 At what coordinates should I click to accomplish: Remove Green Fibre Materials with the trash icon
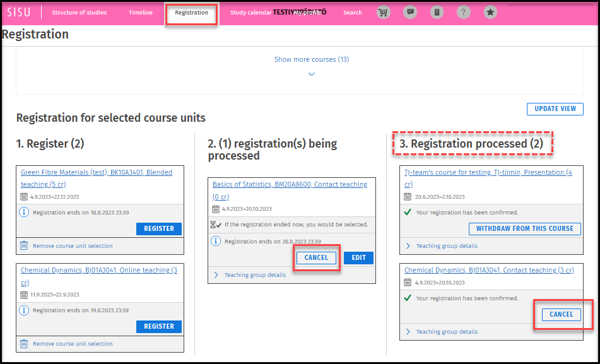tap(25, 246)
